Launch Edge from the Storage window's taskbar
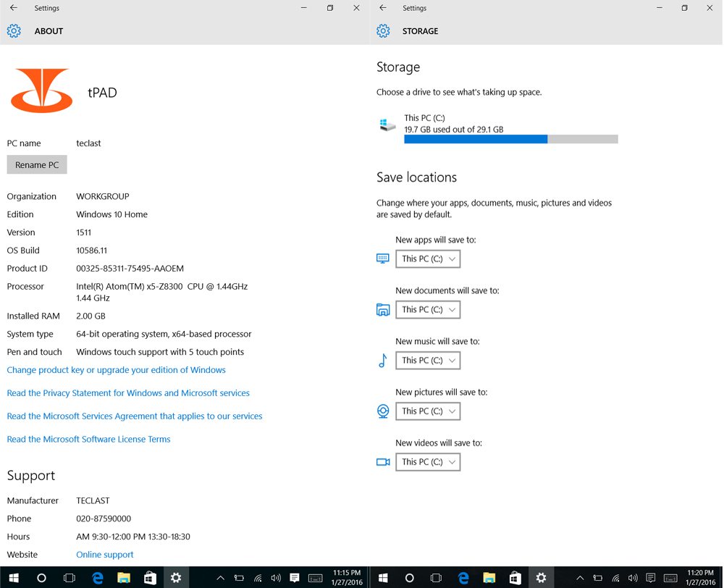This screenshot has width=724, height=588. pyautogui.click(x=463, y=578)
